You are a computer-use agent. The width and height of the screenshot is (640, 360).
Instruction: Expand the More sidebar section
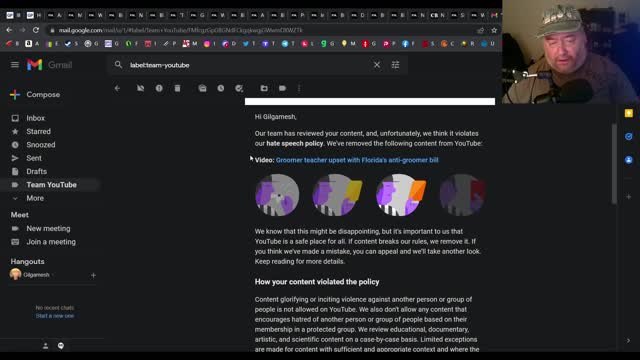[35, 198]
